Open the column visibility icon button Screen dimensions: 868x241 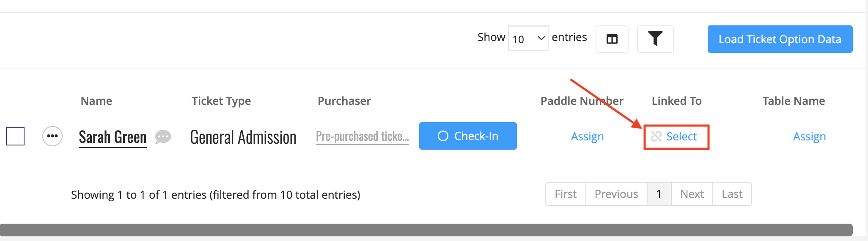pyautogui.click(x=612, y=39)
